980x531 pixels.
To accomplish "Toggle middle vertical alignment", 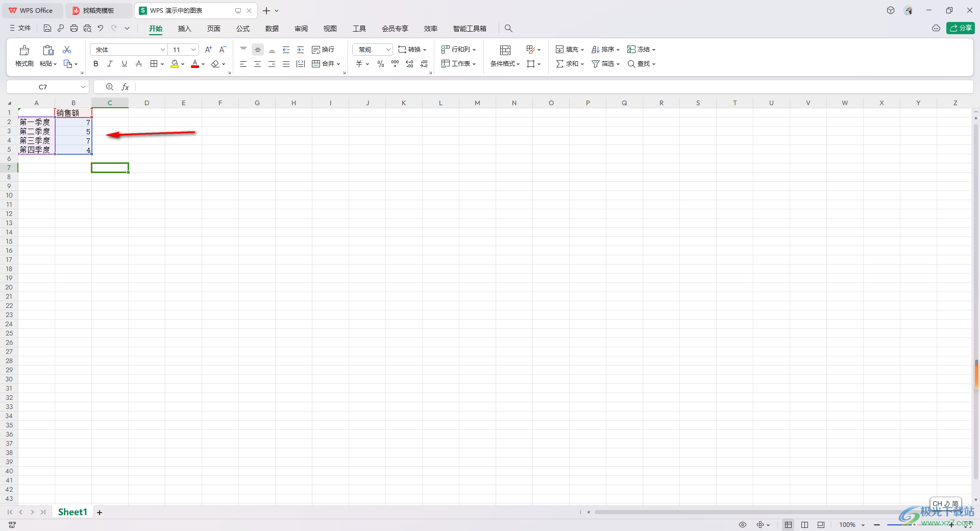I will coord(258,50).
